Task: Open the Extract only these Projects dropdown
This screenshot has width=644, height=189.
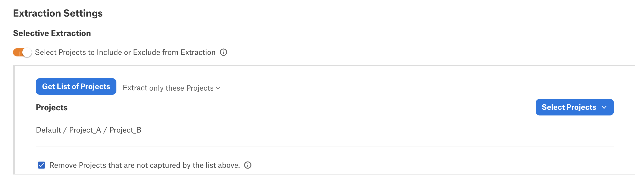Action: 172,88
